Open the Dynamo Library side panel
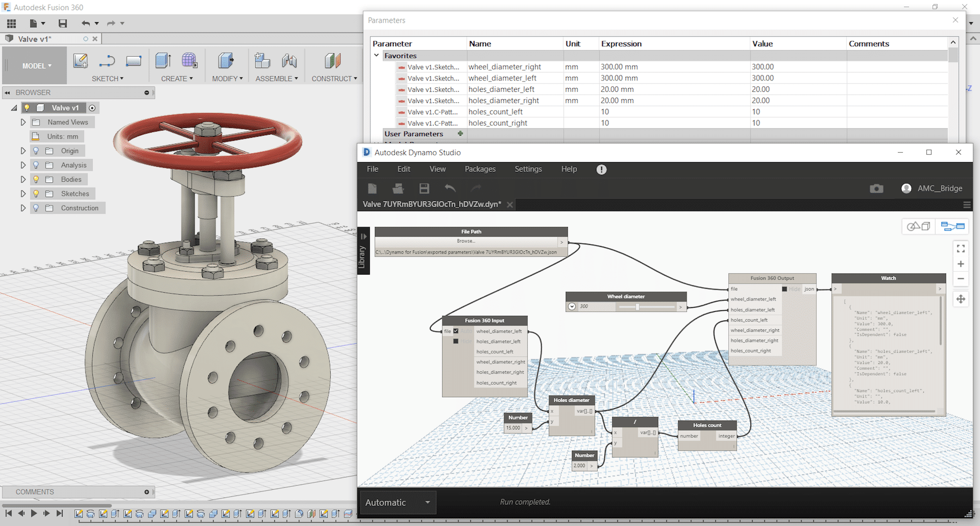980x526 pixels. (x=363, y=251)
